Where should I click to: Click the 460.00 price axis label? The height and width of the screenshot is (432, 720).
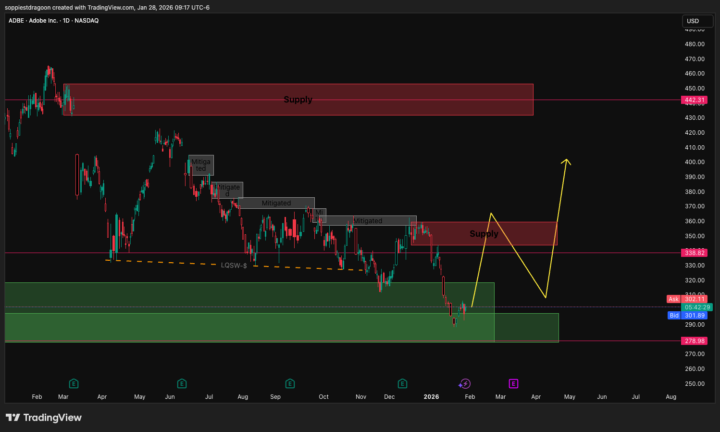click(x=694, y=73)
